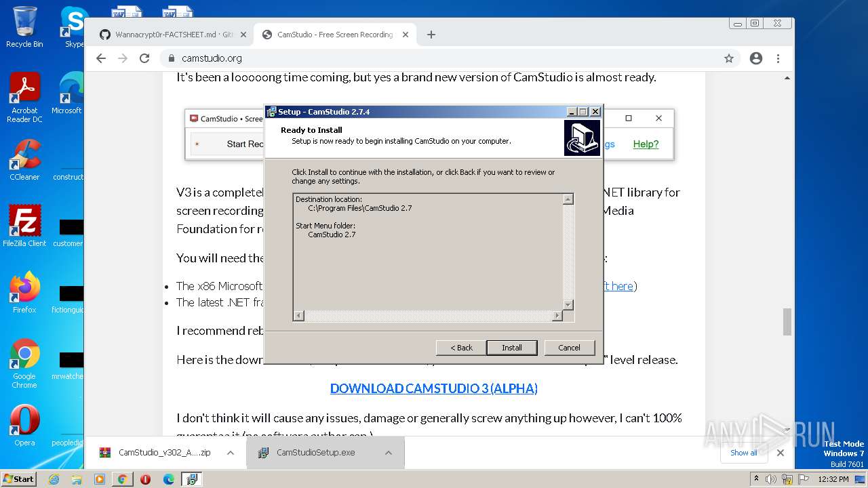The image size is (868, 488).
Task: Show hidden tray icons
Action: pyautogui.click(x=757, y=479)
